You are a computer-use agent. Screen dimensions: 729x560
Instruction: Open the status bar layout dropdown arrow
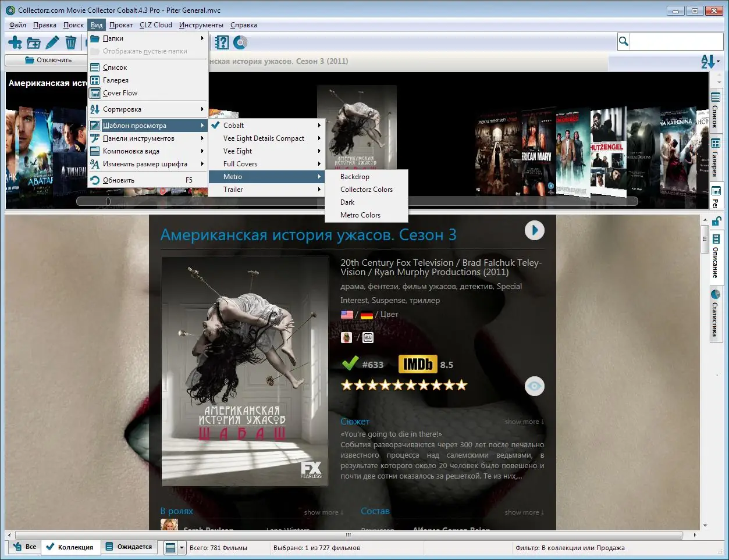[x=182, y=547]
